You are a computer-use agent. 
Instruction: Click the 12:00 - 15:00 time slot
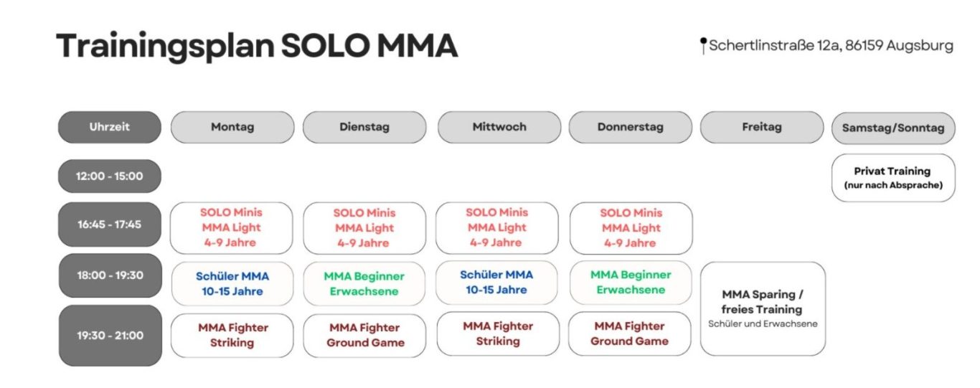click(110, 176)
